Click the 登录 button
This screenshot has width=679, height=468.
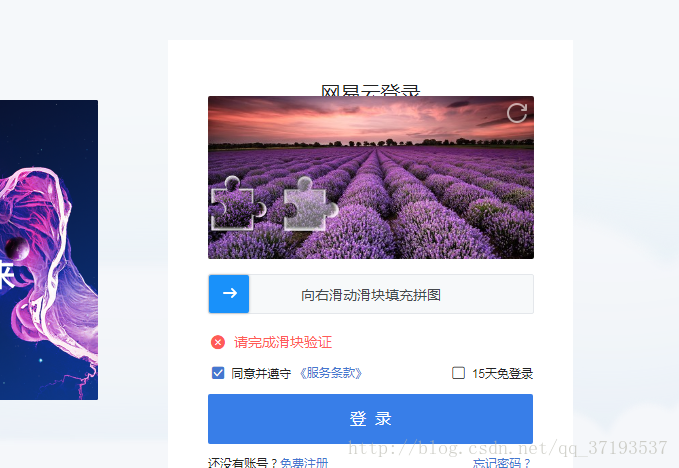point(370,419)
